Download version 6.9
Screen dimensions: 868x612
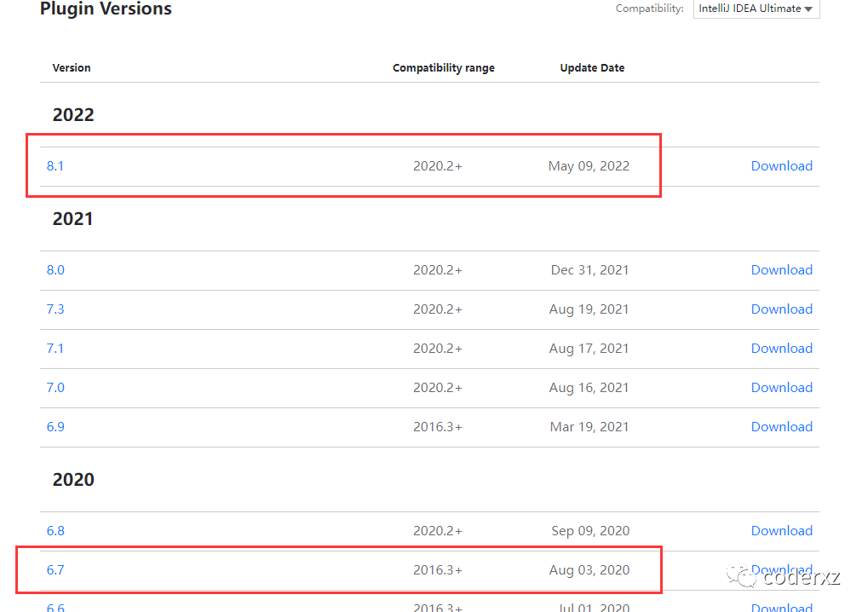782,427
